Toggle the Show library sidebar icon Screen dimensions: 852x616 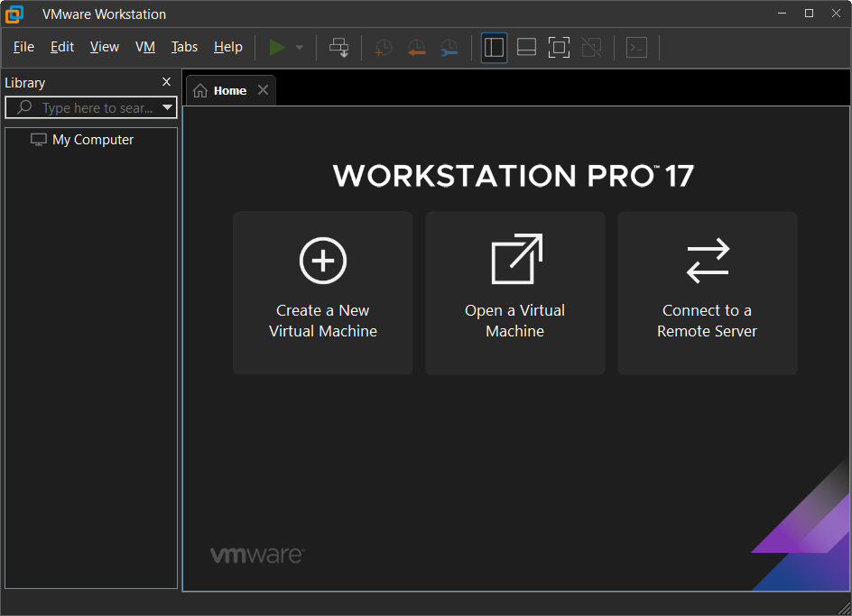pyautogui.click(x=494, y=47)
